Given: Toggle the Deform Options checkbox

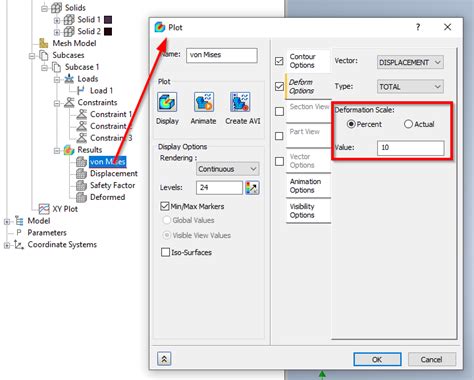Looking at the screenshot, I should 279,86.
